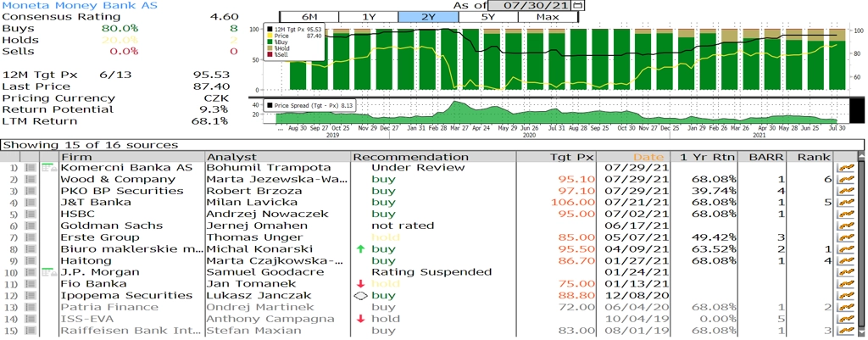The width and height of the screenshot is (868, 340).
Task: Switch chart to the 1Y range
Action: pos(369,17)
